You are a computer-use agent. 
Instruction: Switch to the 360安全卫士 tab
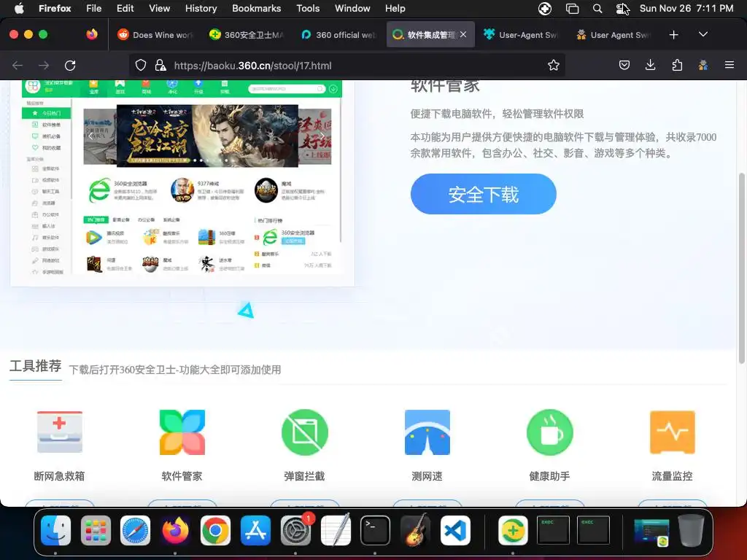(247, 35)
